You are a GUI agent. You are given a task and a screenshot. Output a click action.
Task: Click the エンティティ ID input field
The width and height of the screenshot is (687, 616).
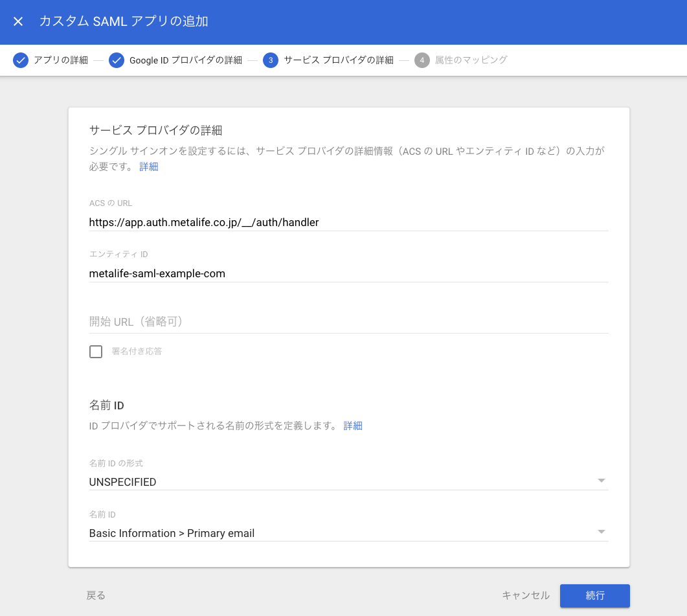[348, 273]
